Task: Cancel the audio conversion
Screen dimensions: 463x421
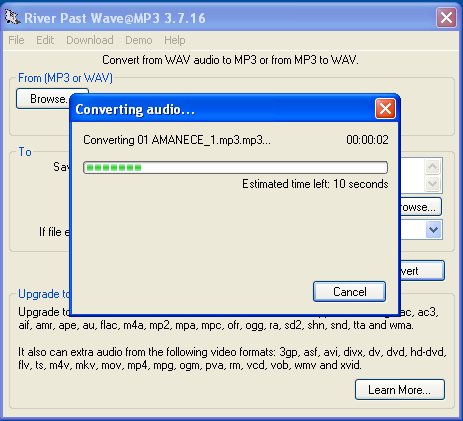Action: (x=349, y=292)
